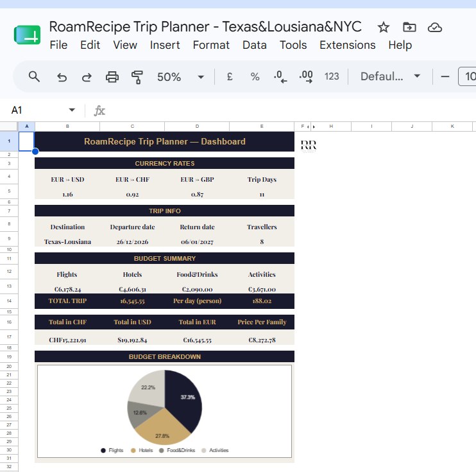Click the 16,545.55 total trip cell
The width and height of the screenshot is (476, 472).
click(132, 301)
